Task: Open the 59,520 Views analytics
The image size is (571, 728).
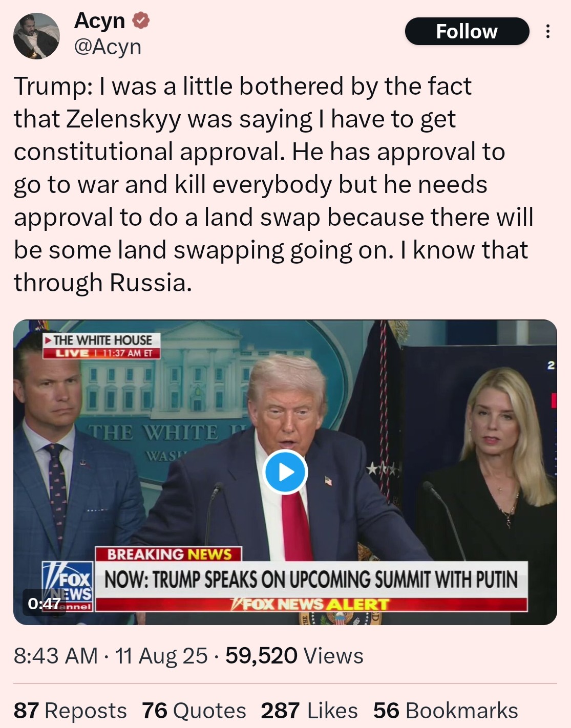Action: pos(294,656)
